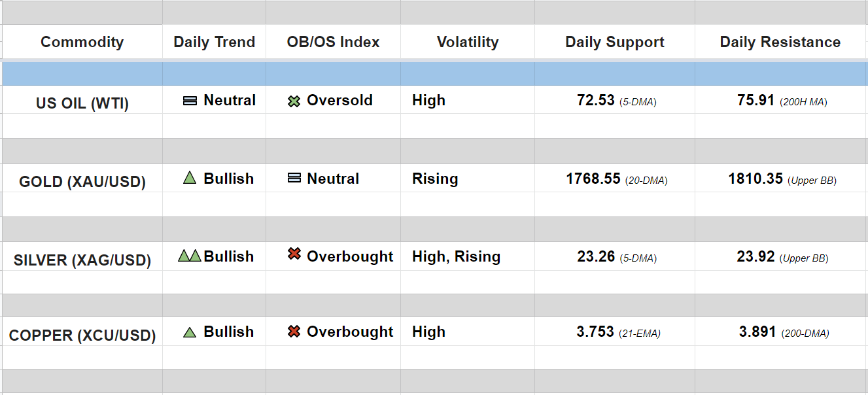
Task: Click the double green triangles for Silver
Action: coord(190,256)
